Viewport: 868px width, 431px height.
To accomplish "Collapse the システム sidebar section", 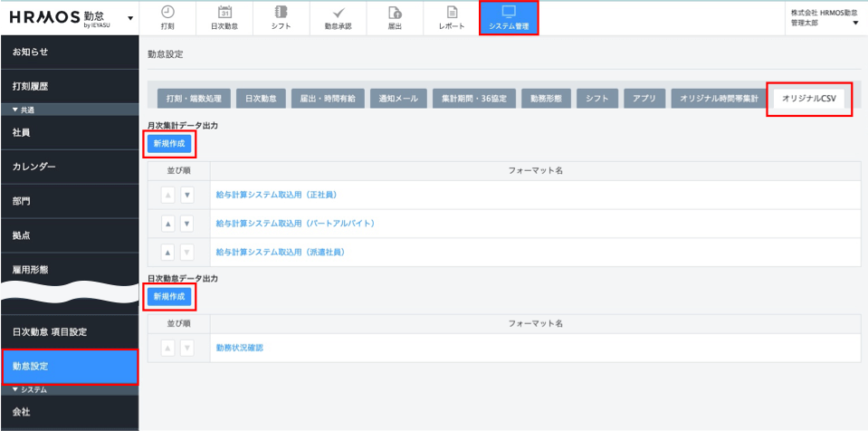I will (15, 389).
